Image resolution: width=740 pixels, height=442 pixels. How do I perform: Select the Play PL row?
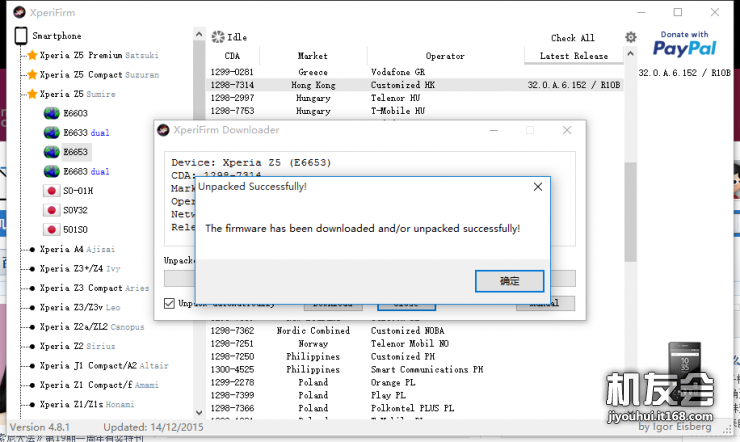tap(415, 395)
